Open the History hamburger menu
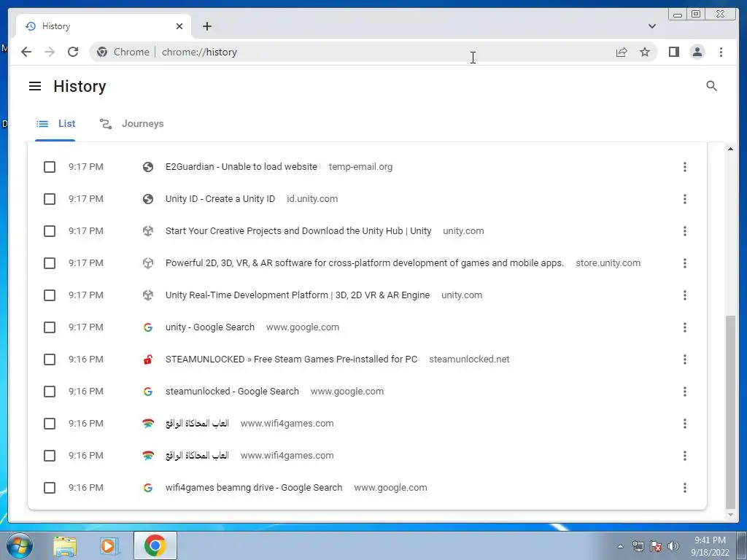 (x=35, y=86)
